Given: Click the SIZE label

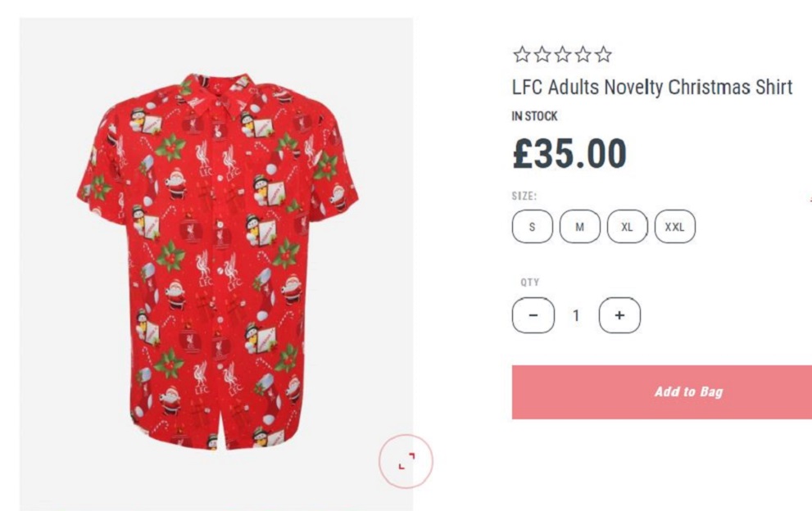Looking at the screenshot, I should click(524, 197).
